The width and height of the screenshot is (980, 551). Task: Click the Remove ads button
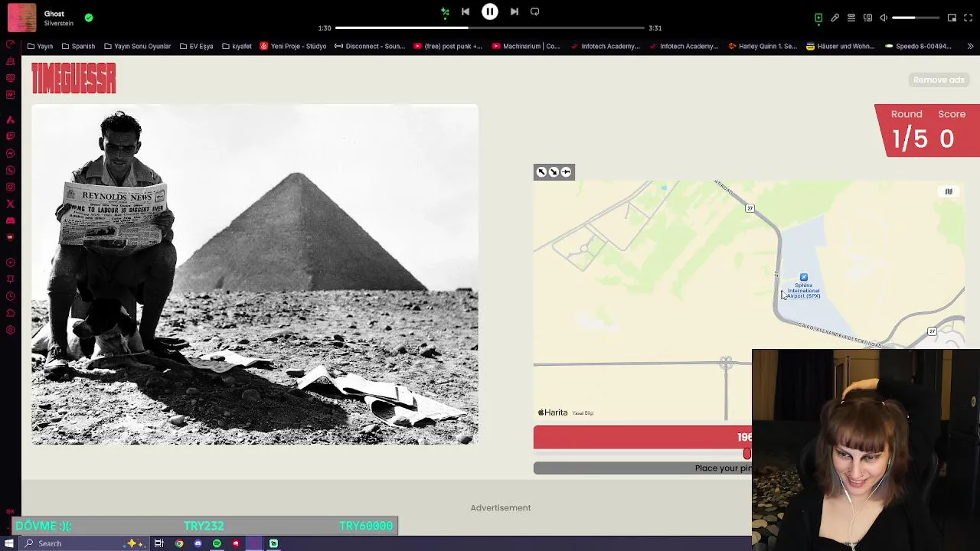pyautogui.click(x=939, y=80)
